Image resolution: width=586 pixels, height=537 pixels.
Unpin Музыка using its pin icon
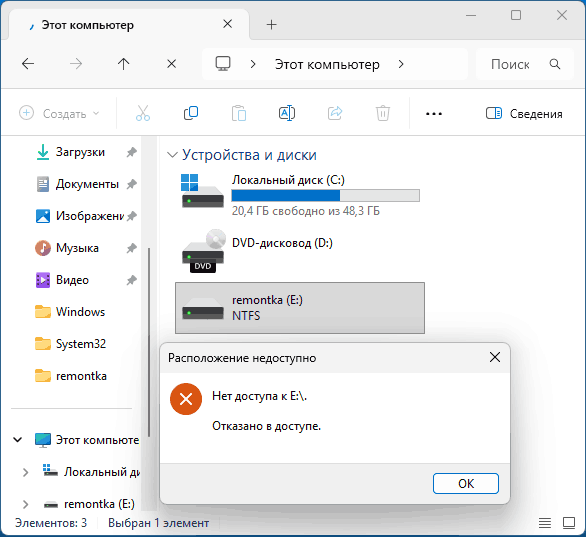[132, 248]
